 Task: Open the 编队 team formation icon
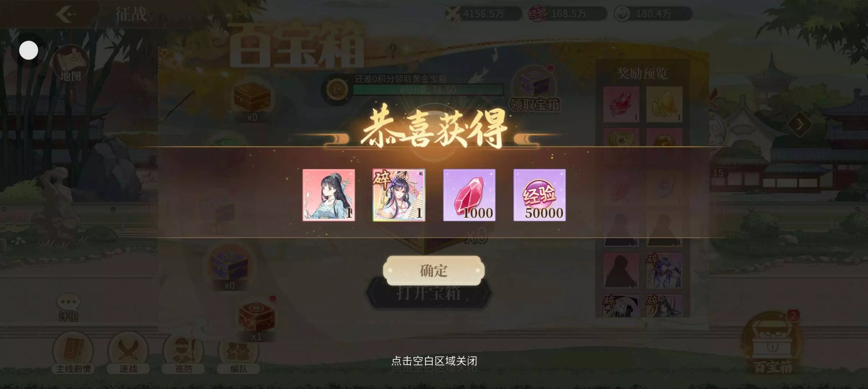pos(239,354)
